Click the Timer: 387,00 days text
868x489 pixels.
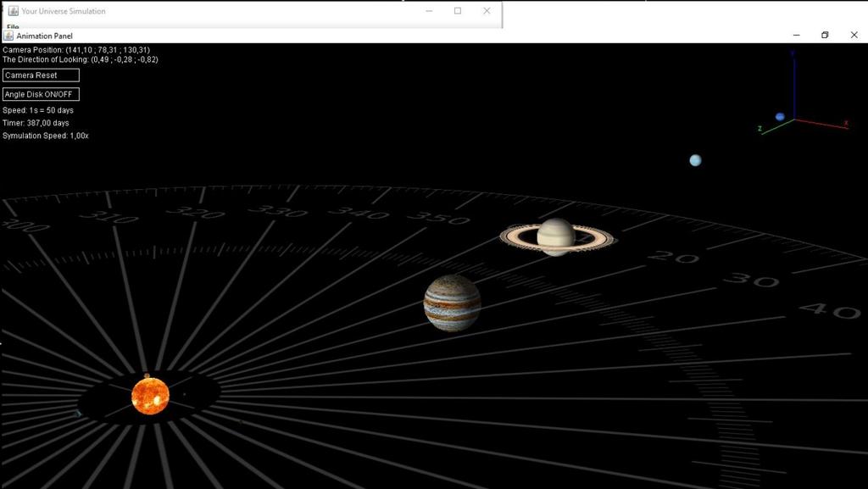coord(36,123)
